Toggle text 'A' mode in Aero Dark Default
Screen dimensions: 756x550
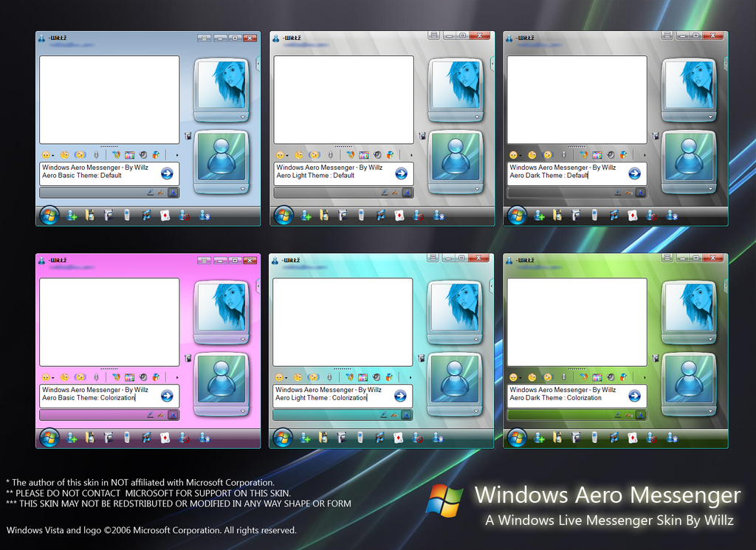(640, 193)
